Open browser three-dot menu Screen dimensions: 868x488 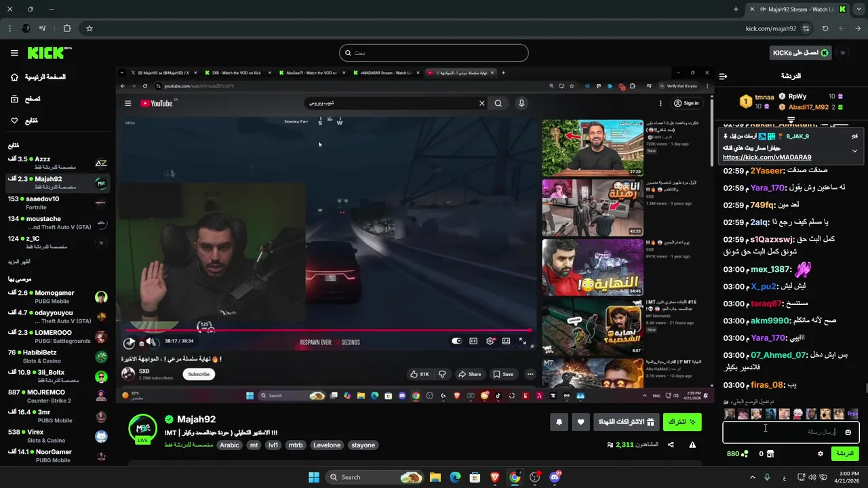(x=9, y=28)
